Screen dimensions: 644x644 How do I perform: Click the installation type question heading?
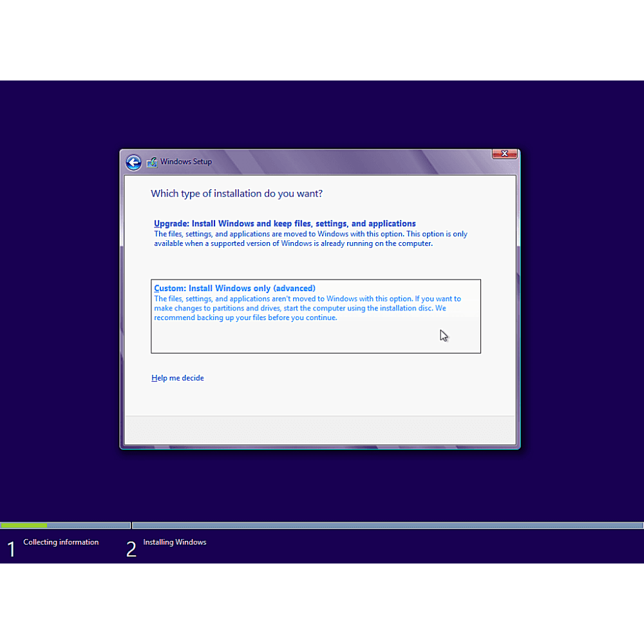[236, 194]
